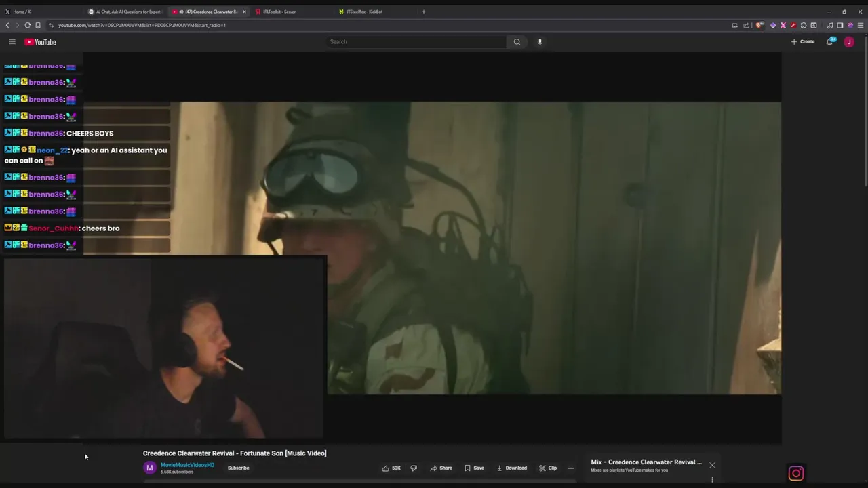This screenshot has height=488, width=868.
Task: Close the Creedence Clearwater tab
Action: point(244,12)
